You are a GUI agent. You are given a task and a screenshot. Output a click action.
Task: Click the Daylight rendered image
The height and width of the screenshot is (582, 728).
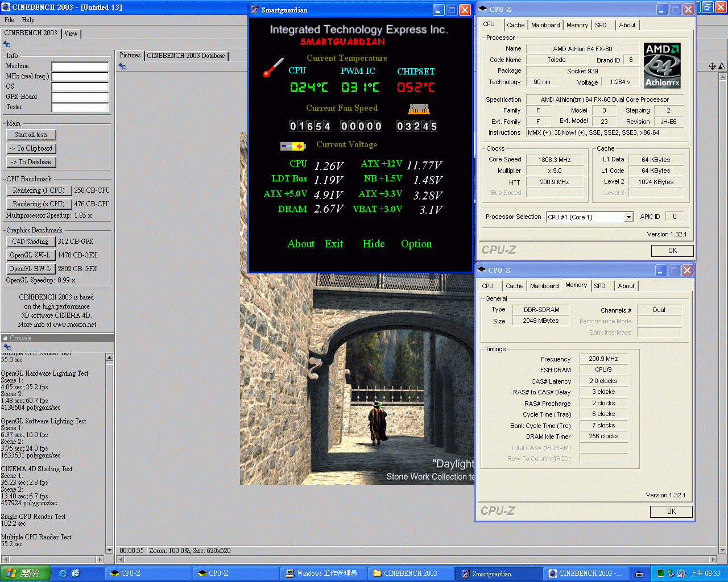coord(357,379)
